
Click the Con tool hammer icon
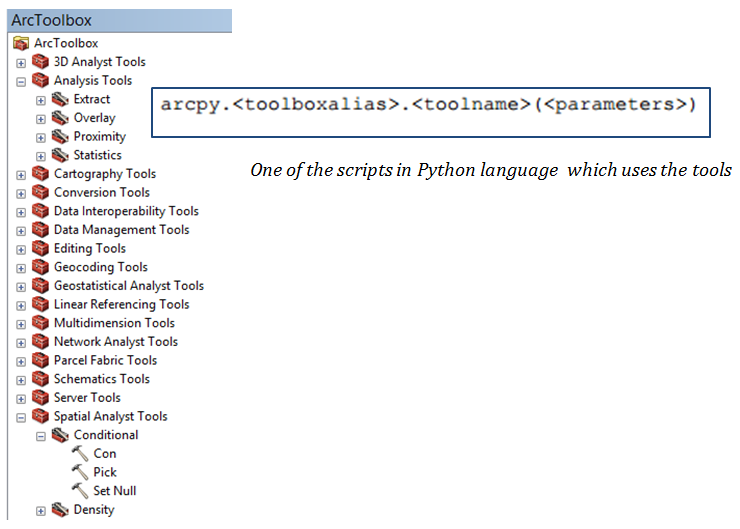click(x=80, y=454)
